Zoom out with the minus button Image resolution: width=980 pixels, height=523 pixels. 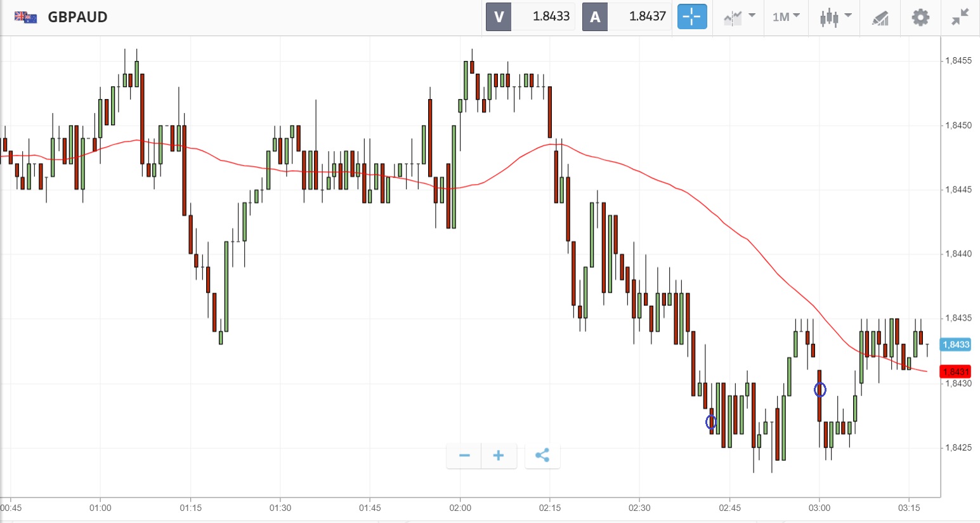pos(464,456)
